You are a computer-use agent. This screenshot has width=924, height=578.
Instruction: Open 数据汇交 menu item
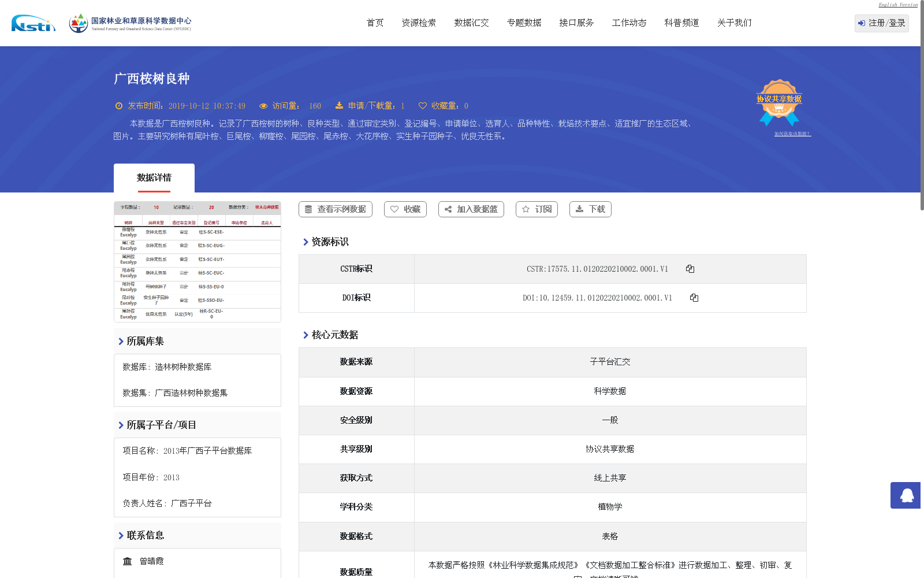[472, 23]
